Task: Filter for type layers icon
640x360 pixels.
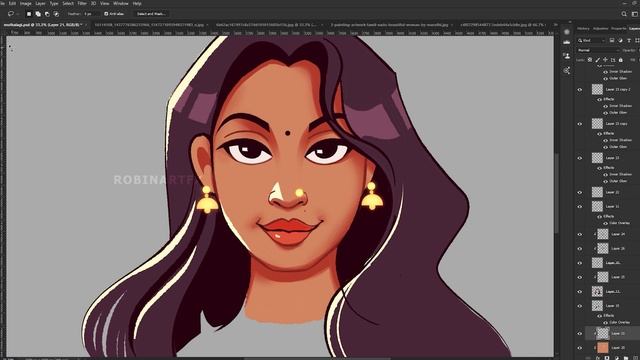Action: click(629, 40)
